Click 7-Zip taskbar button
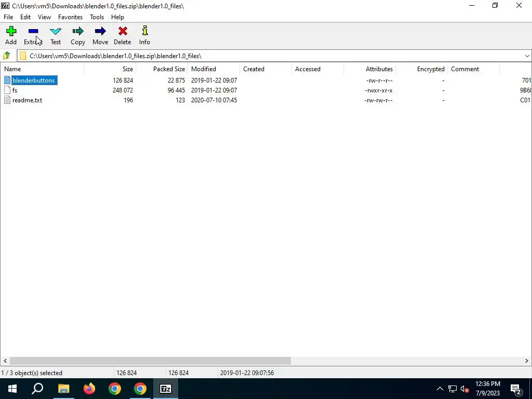532x399 pixels. tap(166, 389)
